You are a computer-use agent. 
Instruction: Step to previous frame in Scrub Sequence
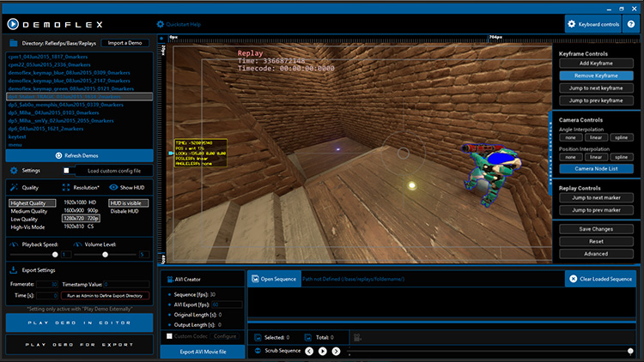coord(309,351)
